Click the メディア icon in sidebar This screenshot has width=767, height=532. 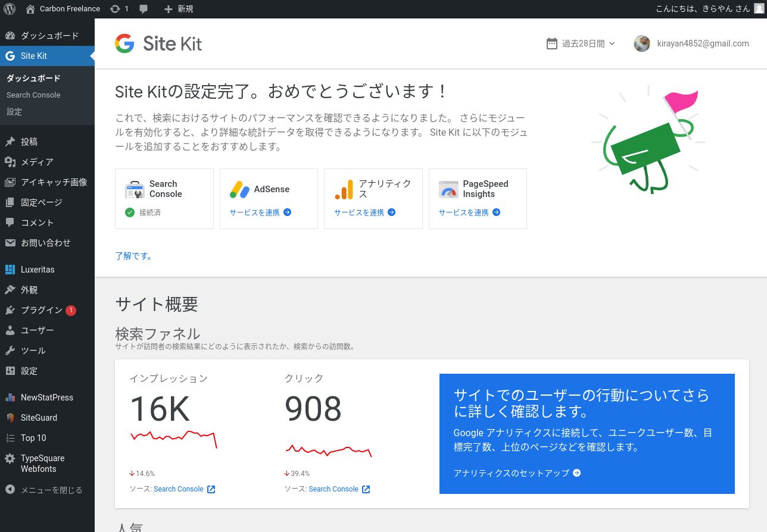[x=10, y=162]
